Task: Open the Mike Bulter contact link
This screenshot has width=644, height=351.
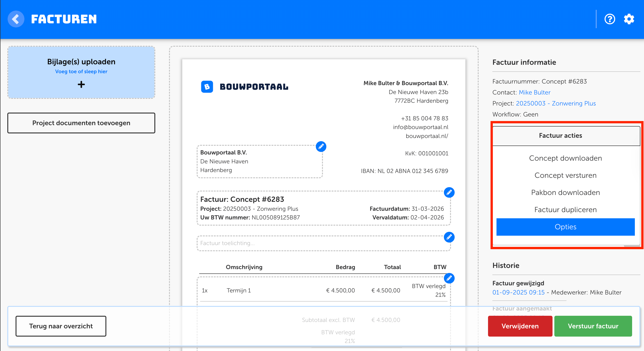Action: [x=534, y=92]
